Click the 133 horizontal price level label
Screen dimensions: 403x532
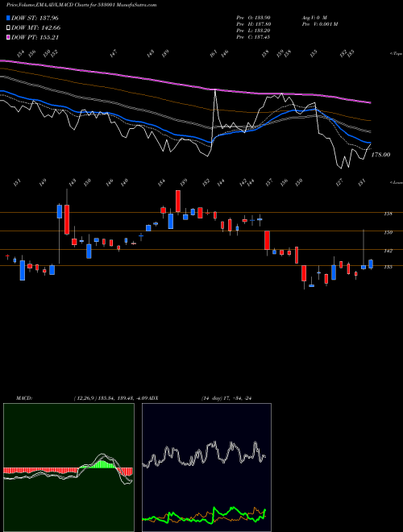coord(388,267)
